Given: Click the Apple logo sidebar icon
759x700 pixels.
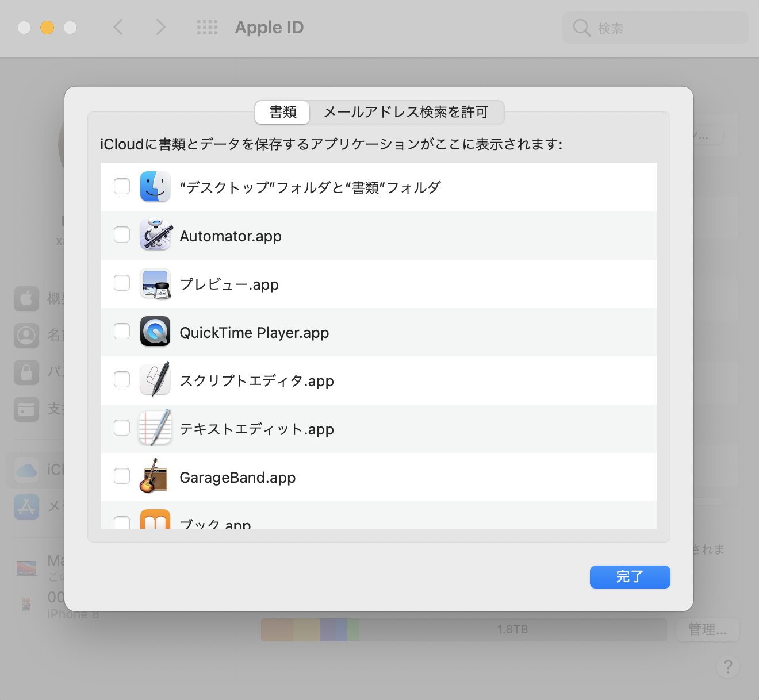Looking at the screenshot, I should [x=26, y=299].
